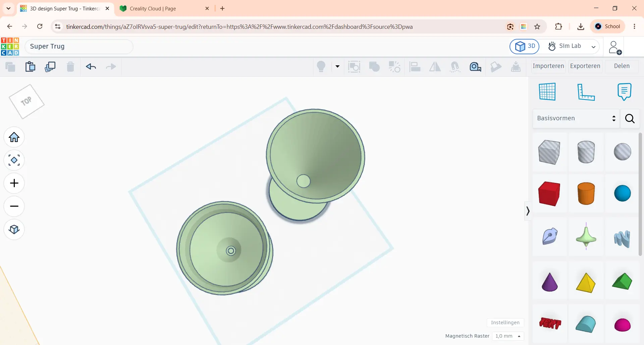Click the TOP view cube
The image size is (644, 345).
[x=26, y=101]
